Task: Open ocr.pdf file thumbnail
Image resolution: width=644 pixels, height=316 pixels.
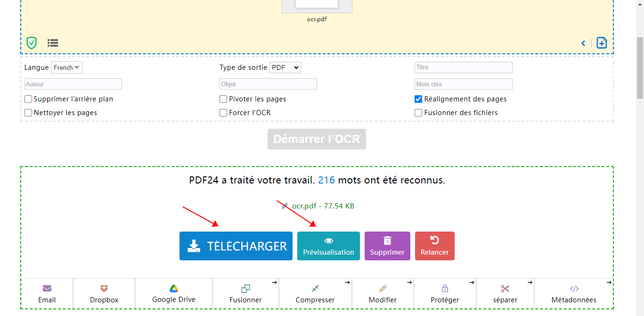Action: pos(317,7)
